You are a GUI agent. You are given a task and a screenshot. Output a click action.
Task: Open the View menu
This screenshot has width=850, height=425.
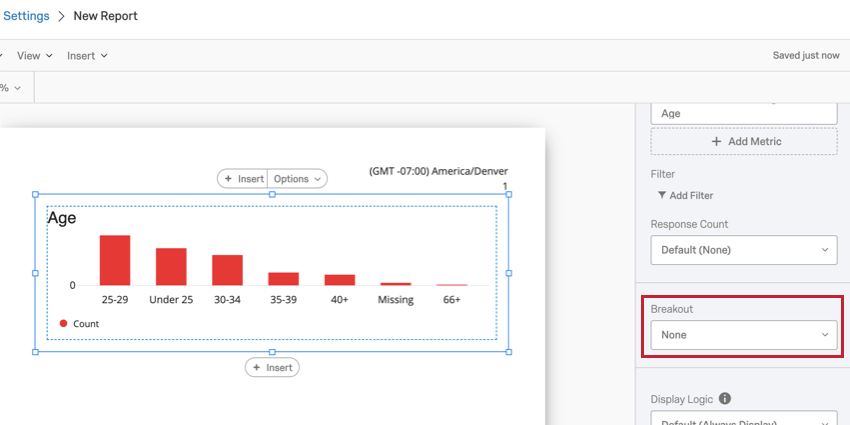click(35, 56)
